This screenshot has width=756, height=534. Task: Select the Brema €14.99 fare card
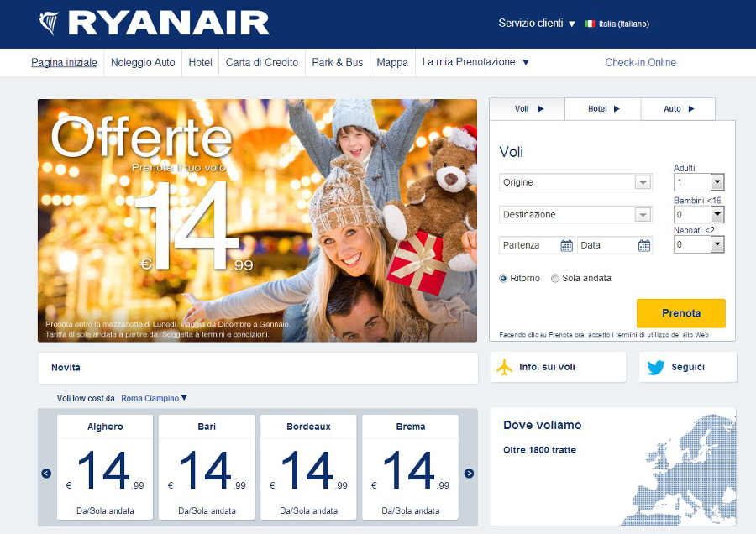point(410,468)
